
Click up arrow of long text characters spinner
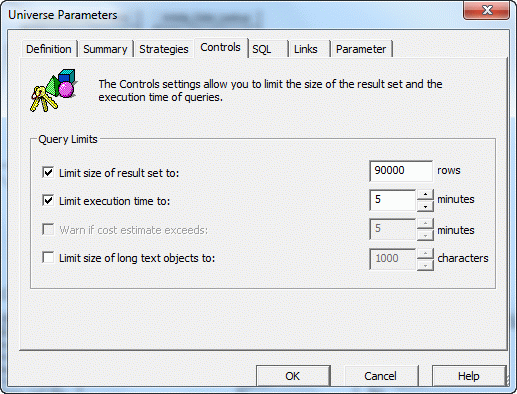[x=425, y=253]
